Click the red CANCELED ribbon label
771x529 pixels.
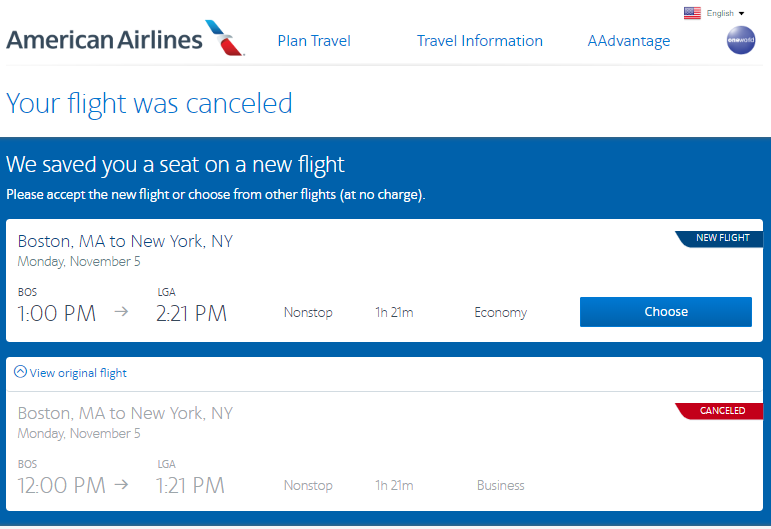pos(722,410)
